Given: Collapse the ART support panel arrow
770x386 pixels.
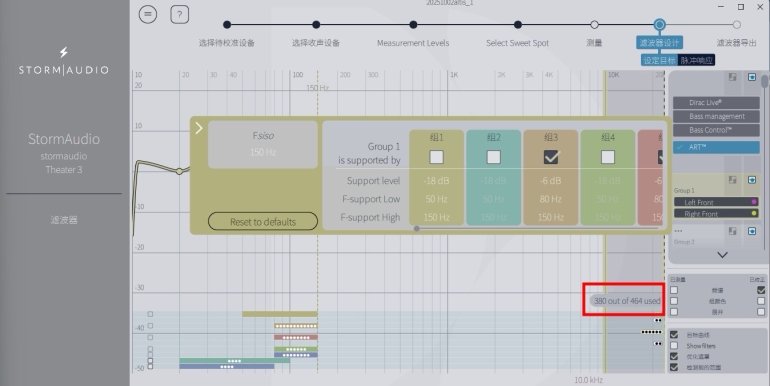Looking at the screenshot, I should [199, 128].
